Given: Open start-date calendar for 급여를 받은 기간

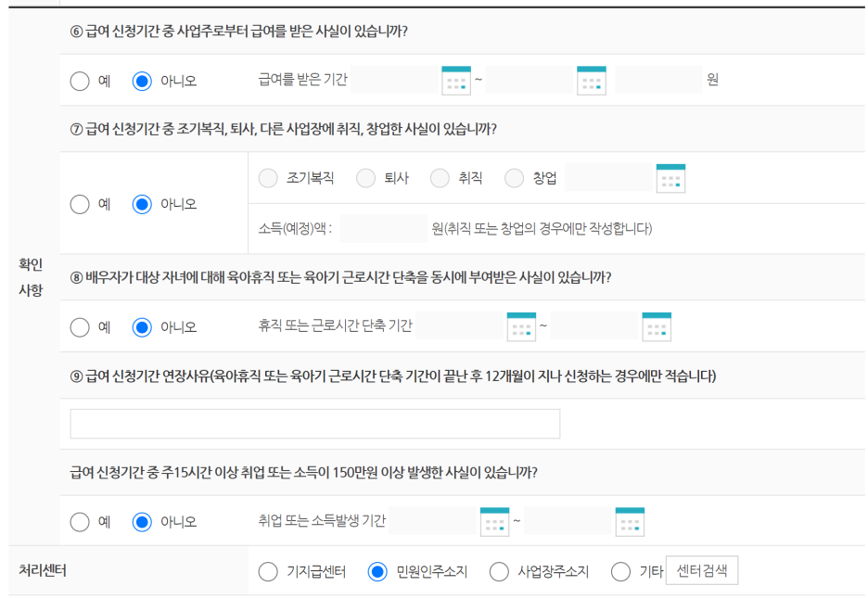Looking at the screenshot, I should [456, 81].
